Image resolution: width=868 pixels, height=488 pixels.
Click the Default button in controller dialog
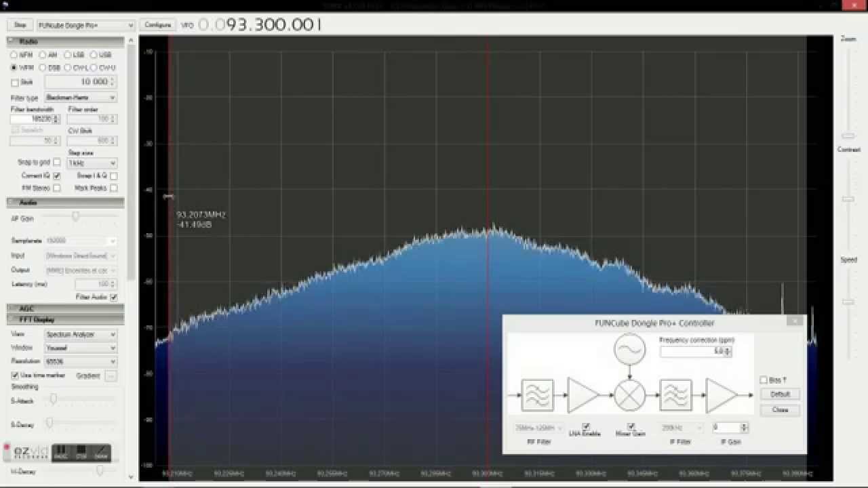point(780,394)
